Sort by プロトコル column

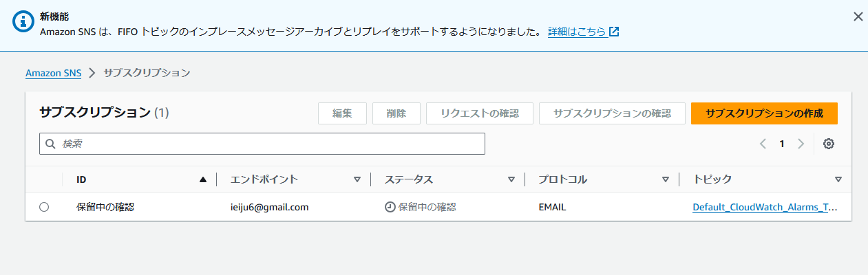[x=665, y=179]
